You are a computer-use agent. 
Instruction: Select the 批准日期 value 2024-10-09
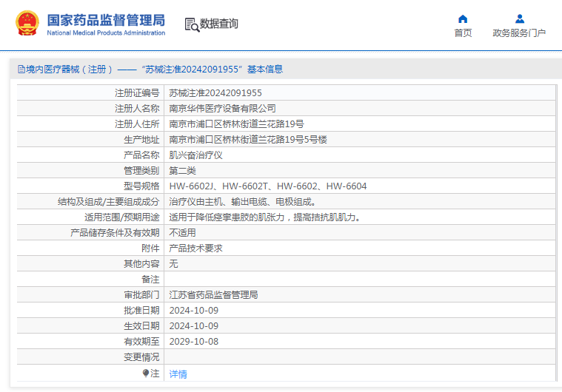coord(193,311)
